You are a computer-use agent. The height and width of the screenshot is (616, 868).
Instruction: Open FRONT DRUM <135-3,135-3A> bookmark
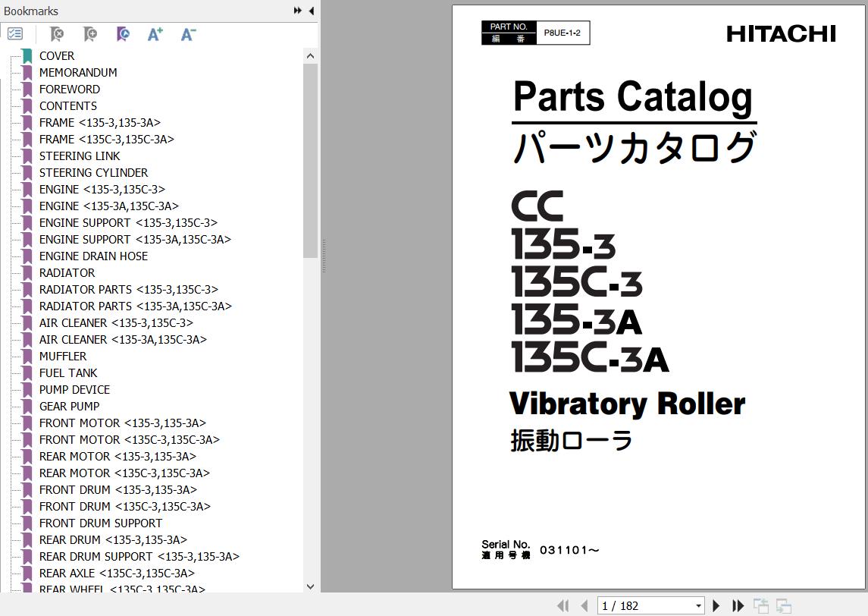click(x=118, y=490)
